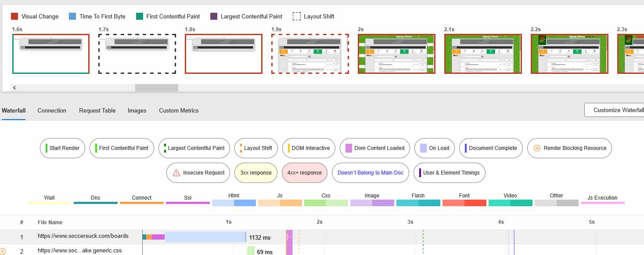This screenshot has height=255, width=644.
Task: Toggle the DOM Interactive marker pill
Action: (309, 148)
